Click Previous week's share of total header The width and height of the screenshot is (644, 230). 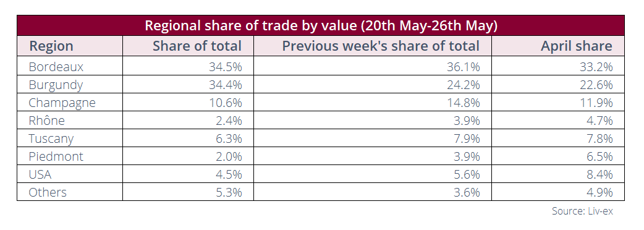381,46
